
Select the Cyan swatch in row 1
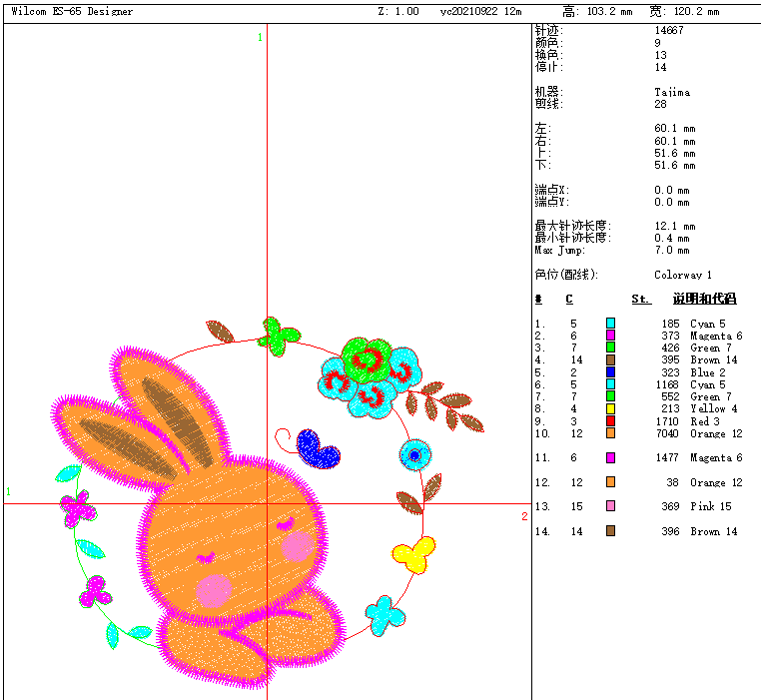click(x=610, y=324)
